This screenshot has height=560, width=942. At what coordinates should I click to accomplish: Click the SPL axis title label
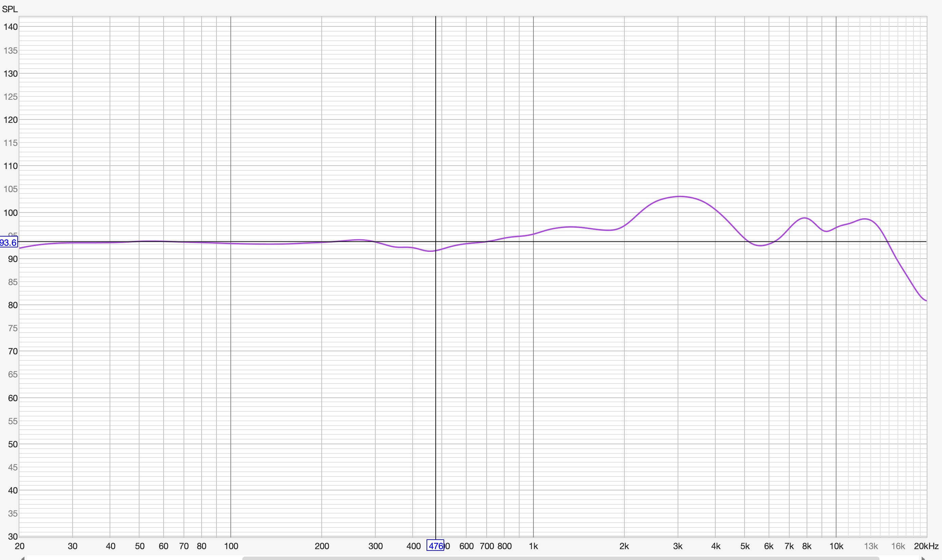click(10, 9)
